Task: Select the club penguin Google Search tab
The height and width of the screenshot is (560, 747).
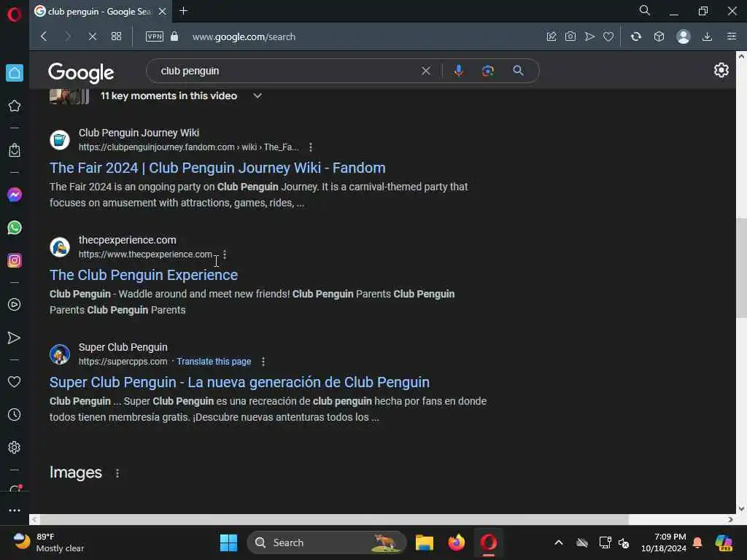Action: (x=99, y=12)
